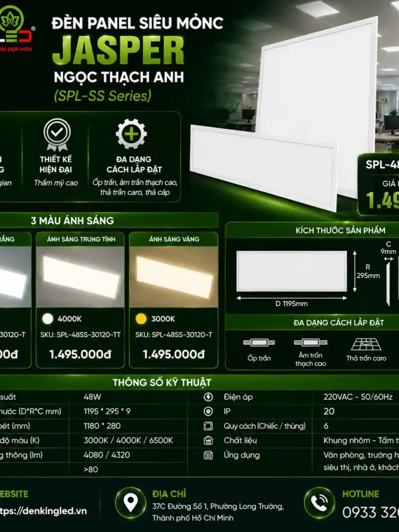Click the 4080 / 4320 lumen value
Image resolution: width=399 pixels, height=532 pixels.
click(107, 455)
